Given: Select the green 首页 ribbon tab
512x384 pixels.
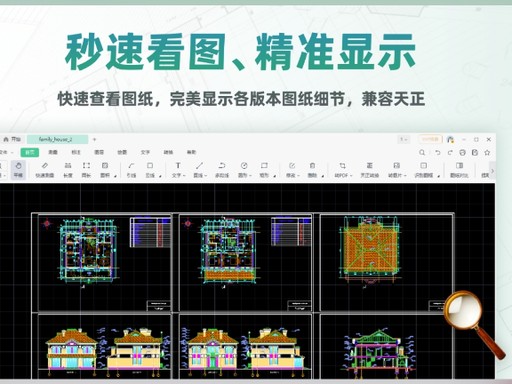Looking at the screenshot, I should (30, 152).
